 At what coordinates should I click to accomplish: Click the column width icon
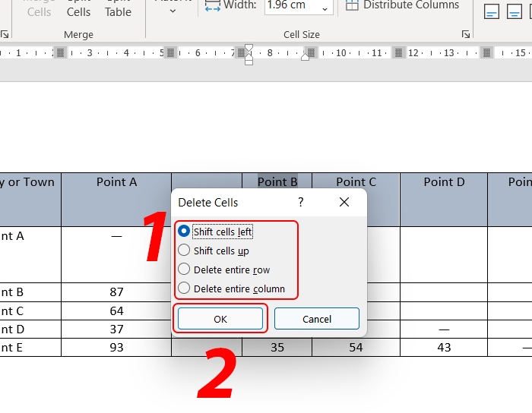tap(213, 5)
